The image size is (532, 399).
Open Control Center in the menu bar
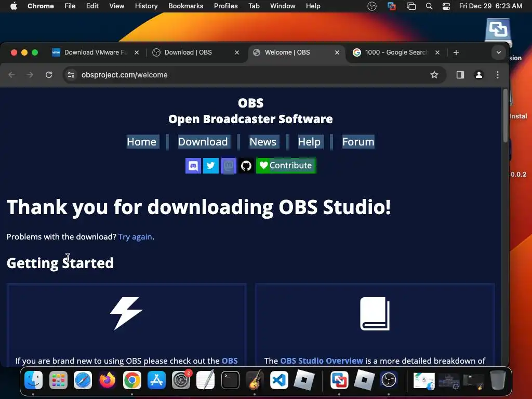(446, 6)
